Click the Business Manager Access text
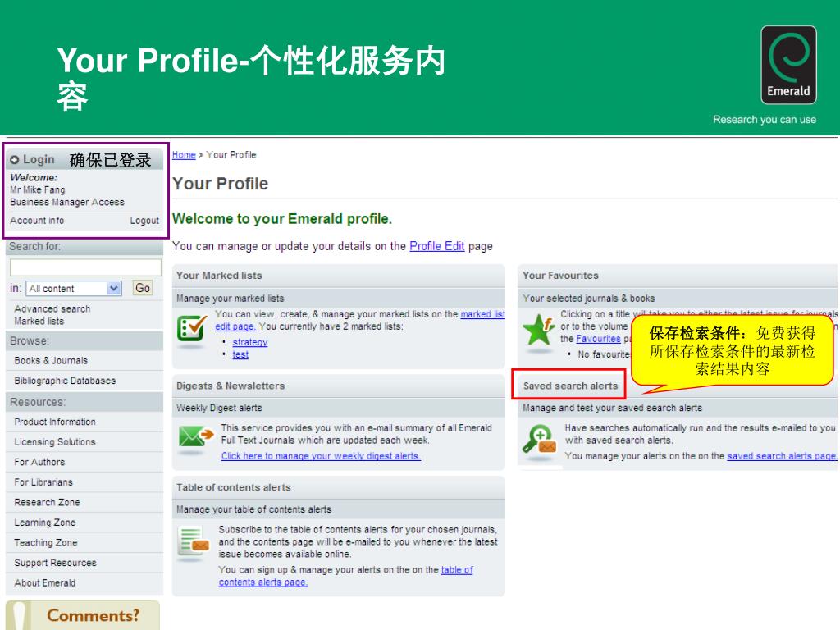 [67, 202]
